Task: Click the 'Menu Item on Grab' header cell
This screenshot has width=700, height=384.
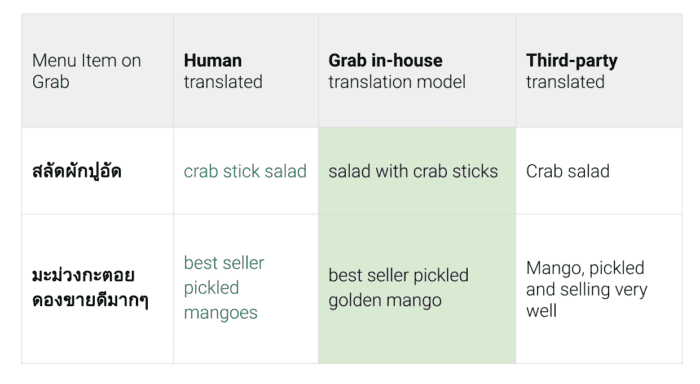Action: (97, 71)
